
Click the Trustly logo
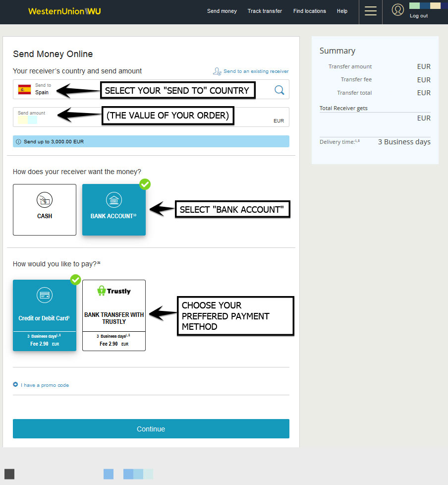[114, 291]
